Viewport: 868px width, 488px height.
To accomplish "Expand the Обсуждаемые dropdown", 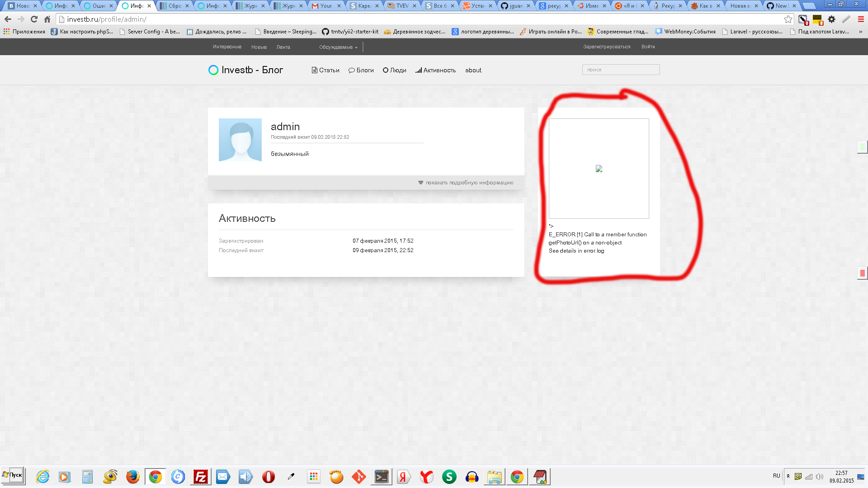I will point(338,47).
